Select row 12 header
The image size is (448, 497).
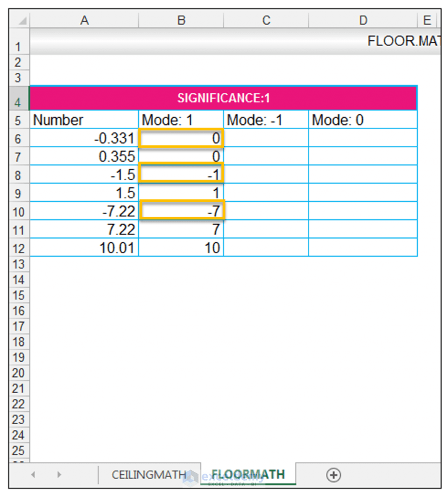(x=19, y=247)
